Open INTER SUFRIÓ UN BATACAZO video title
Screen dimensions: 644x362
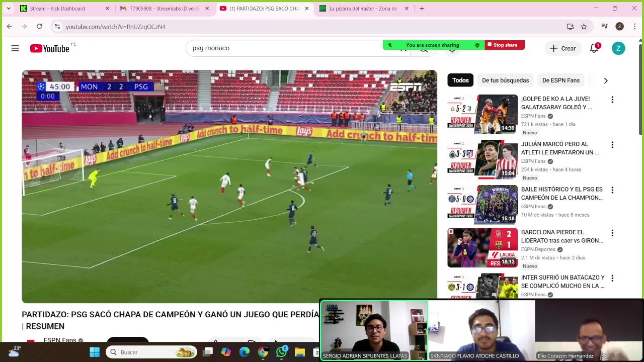tap(563, 282)
